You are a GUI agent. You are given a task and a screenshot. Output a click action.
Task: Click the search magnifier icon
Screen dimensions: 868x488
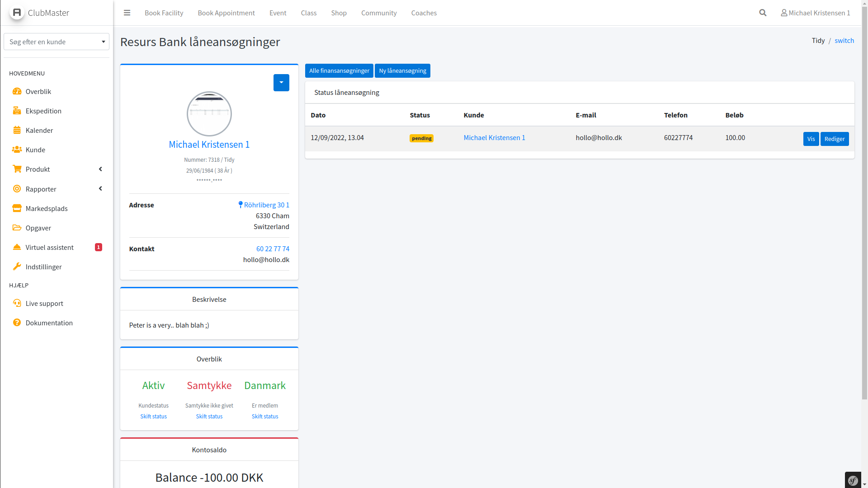tap(763, 13)
